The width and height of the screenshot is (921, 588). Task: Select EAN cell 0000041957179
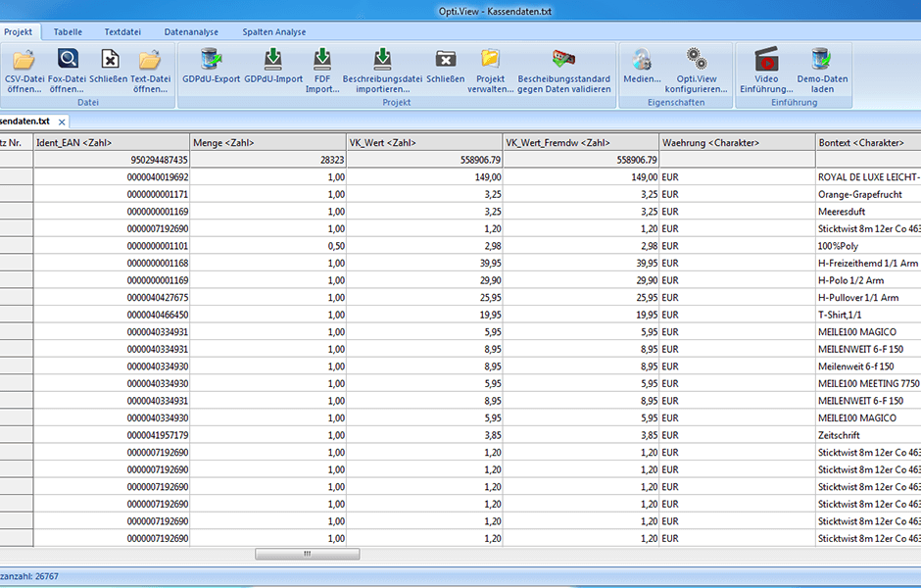click(x=112, y=435)
